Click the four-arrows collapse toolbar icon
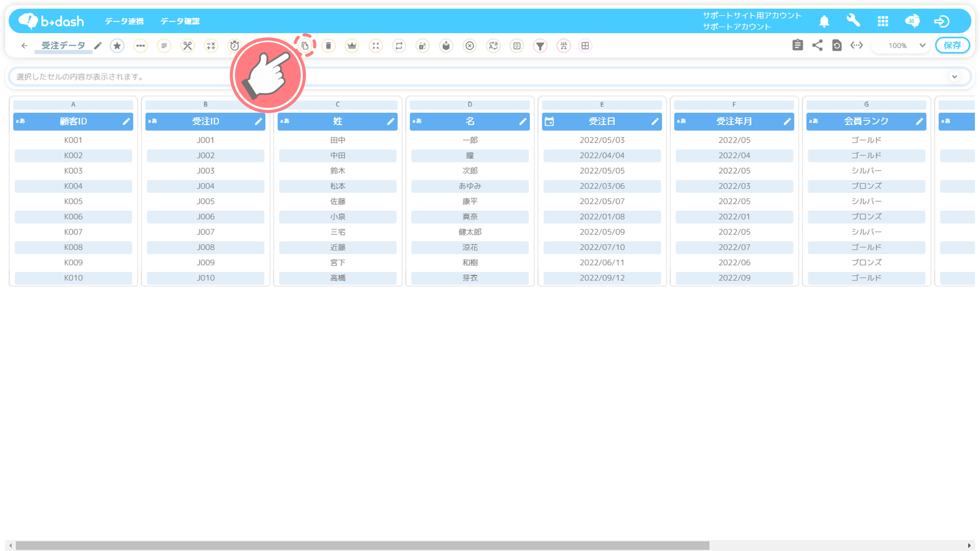 375,46
